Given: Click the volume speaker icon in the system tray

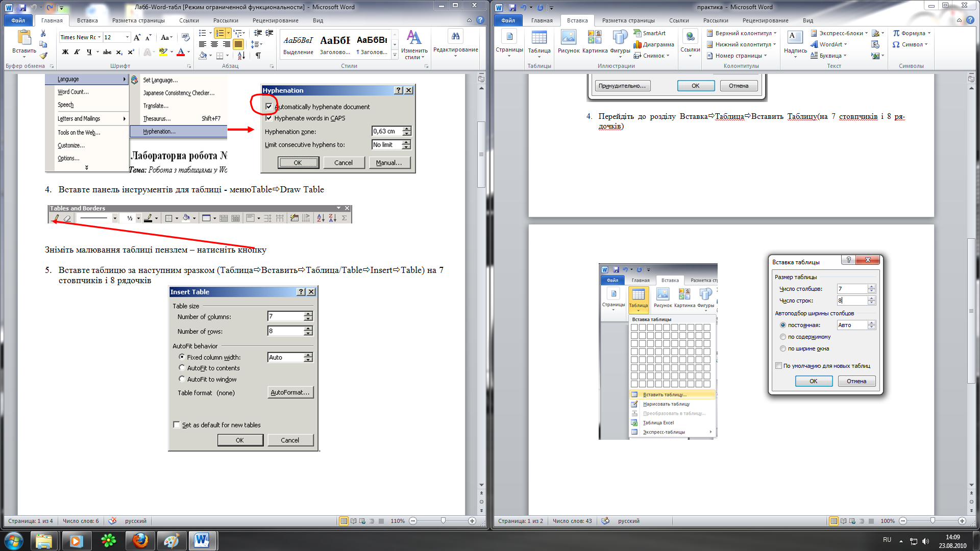Looking at the screenshot, I should coord(926,541).
